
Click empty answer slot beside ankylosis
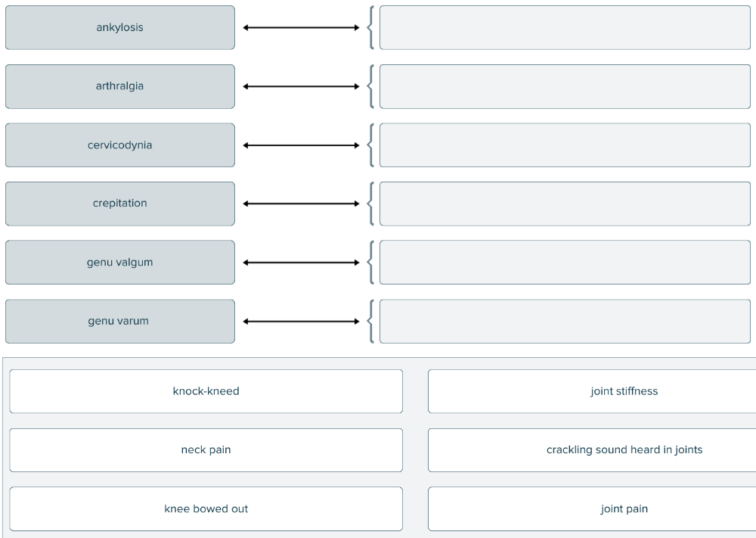coord(565,28)
